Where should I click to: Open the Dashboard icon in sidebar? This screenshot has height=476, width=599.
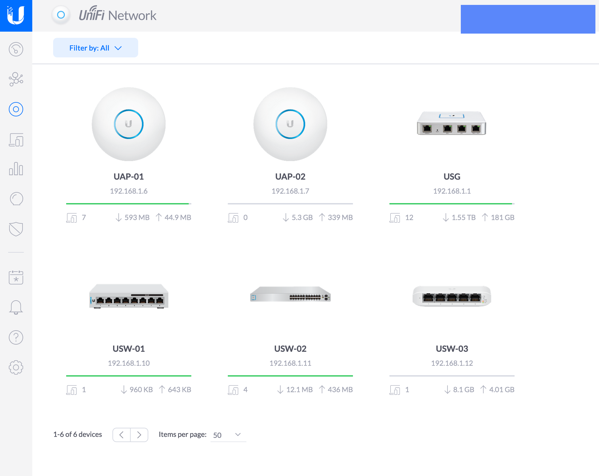click(x=16, y=49)
